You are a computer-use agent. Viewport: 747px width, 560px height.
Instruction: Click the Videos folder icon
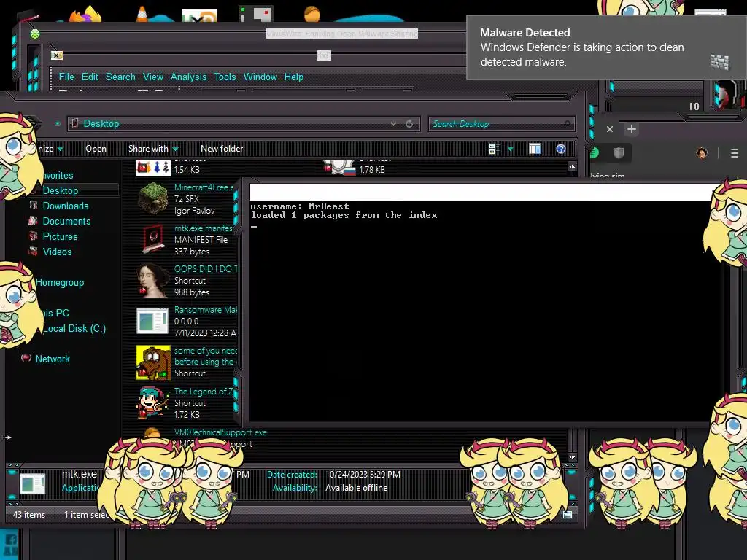point(34,251)
